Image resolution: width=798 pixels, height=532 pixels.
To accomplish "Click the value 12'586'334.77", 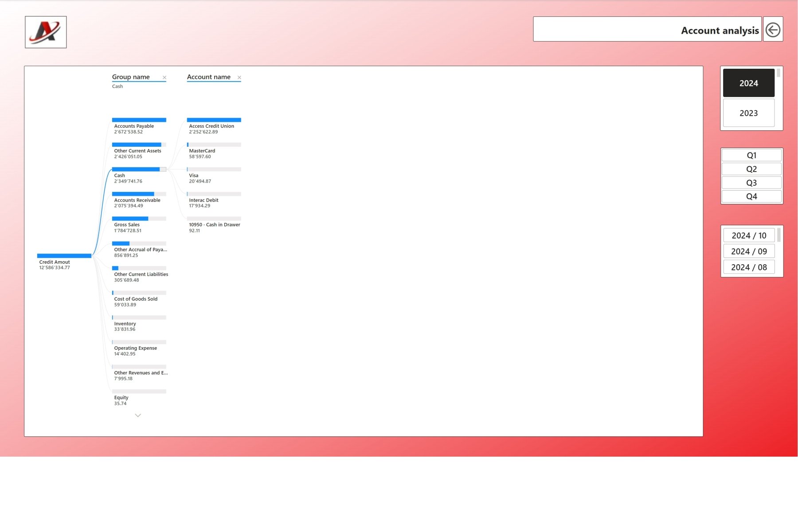I will pos(55,268).
